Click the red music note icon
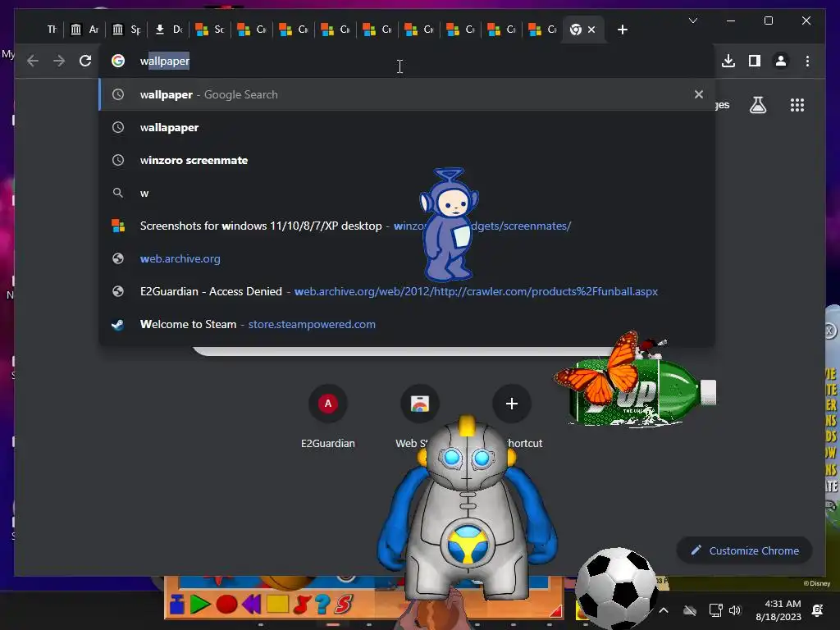840x630 pixels. [302, 604]
